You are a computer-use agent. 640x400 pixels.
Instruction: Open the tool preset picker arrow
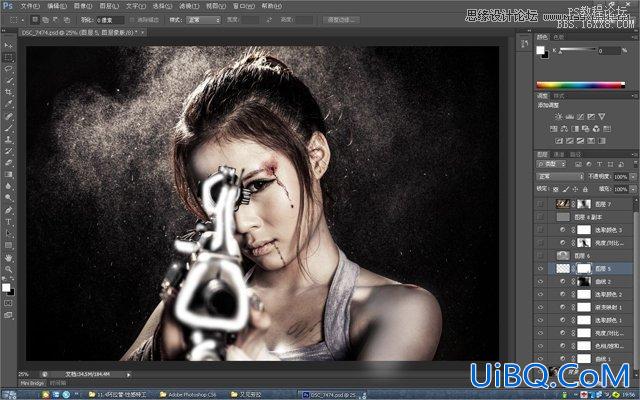point(22,20)
